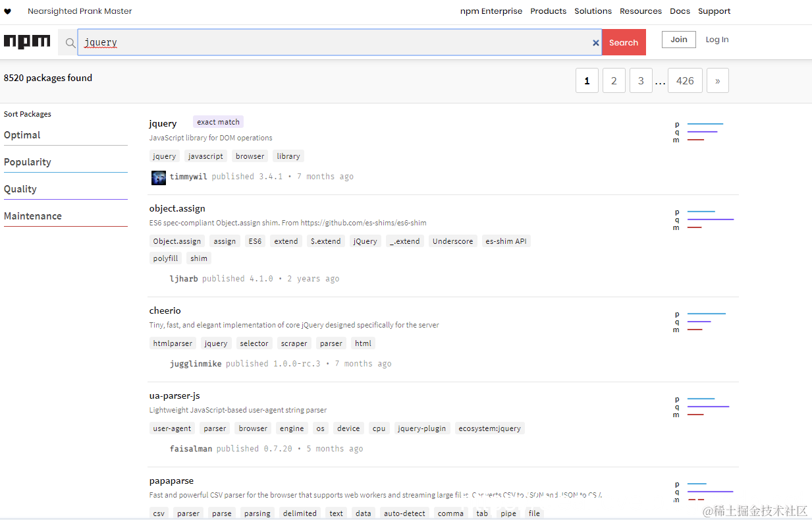This screenshot has width=812, height=522.
Task: Open the jquery package title
Action: pos(163,123)
